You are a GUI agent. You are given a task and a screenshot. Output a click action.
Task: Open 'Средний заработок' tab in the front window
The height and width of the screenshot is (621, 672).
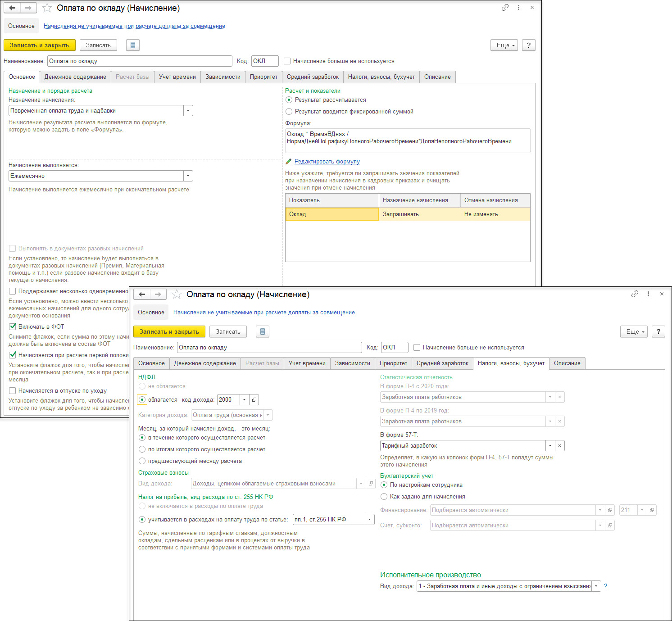click(442, 363)
